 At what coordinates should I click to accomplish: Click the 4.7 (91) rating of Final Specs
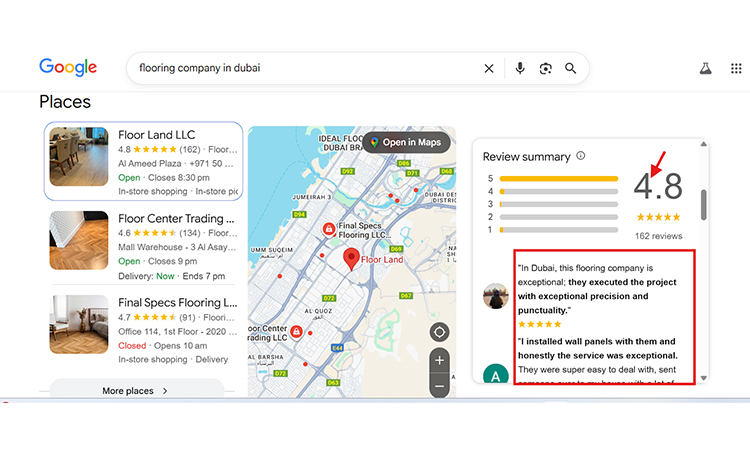pos(157,318)
